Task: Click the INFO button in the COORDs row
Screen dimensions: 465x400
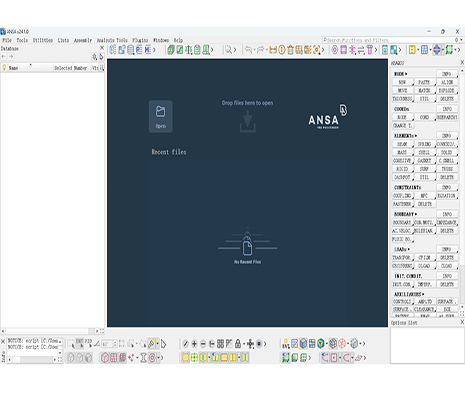Action: pos(447,109)
